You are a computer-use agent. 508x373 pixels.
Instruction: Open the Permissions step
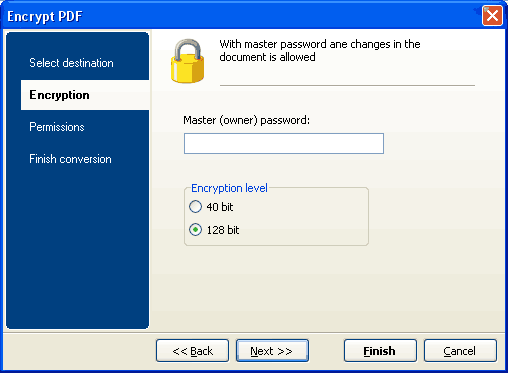pos(57,127)
